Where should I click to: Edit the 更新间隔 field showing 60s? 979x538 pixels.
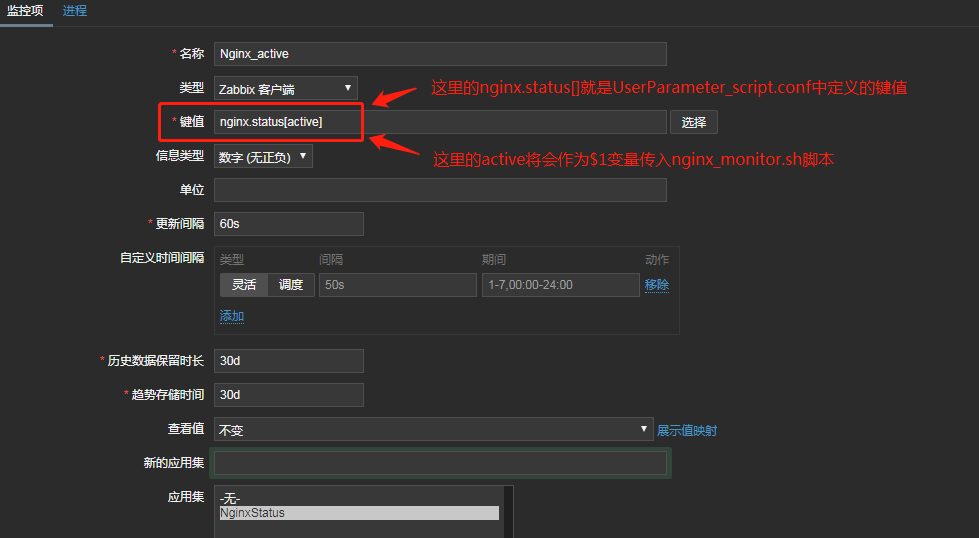pyautogui.click(x=288, y=224)
